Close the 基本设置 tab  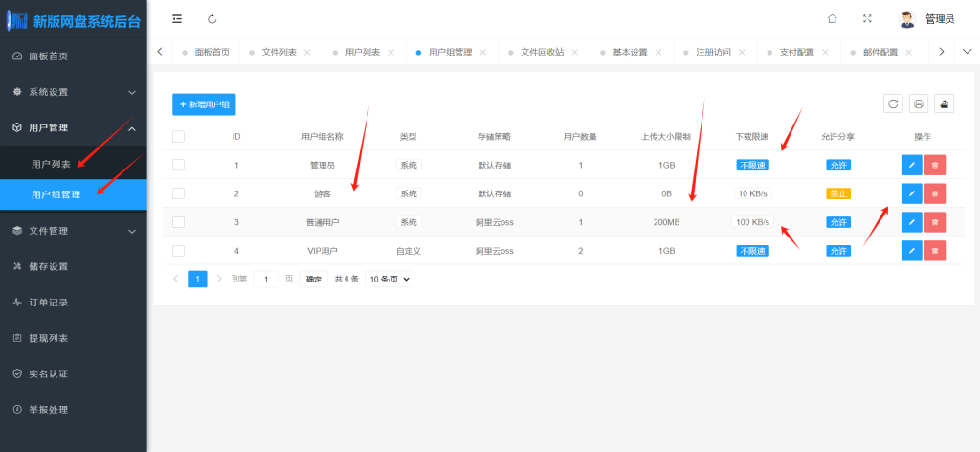(x=658, y=52)
